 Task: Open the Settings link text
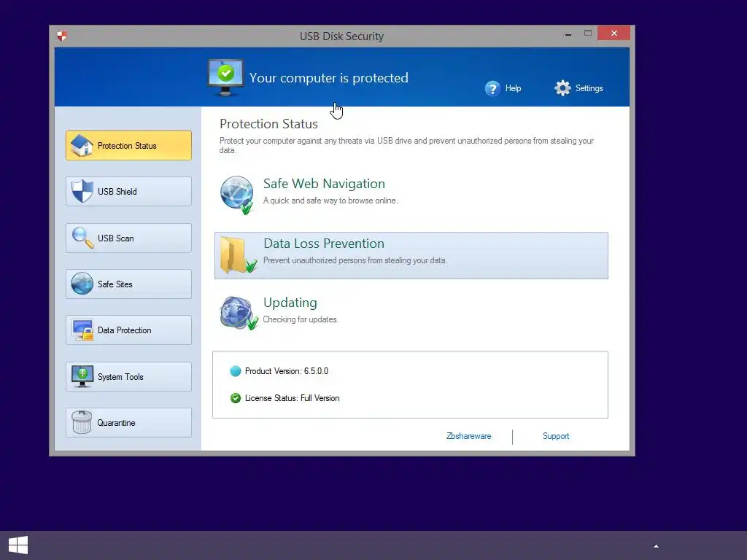[589, 88]
